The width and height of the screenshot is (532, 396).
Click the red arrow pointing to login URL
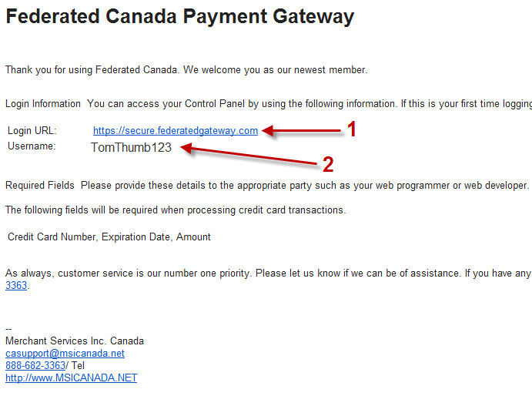tap(301, 131)
